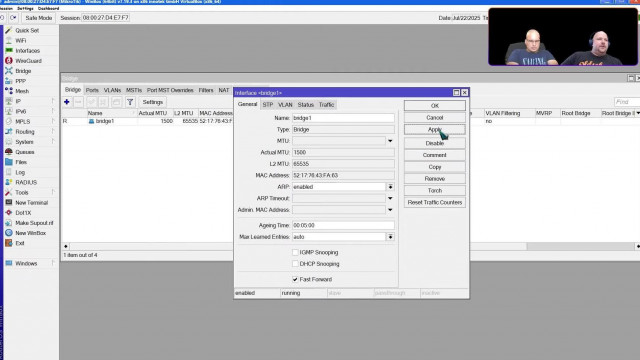Open Ports tab in Bridge window
Screen dimensions: 640x360
(x=92, y=90)
